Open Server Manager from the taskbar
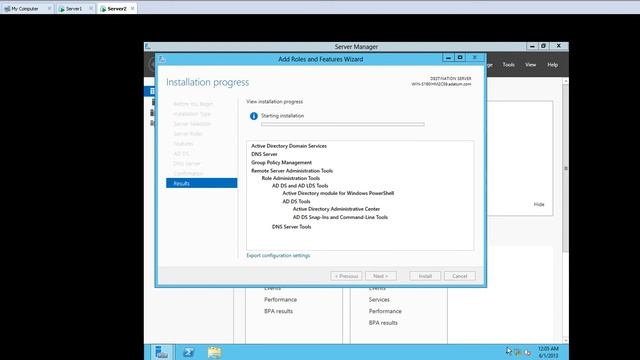This screenshot has width=640, height=360. point(162,352)
